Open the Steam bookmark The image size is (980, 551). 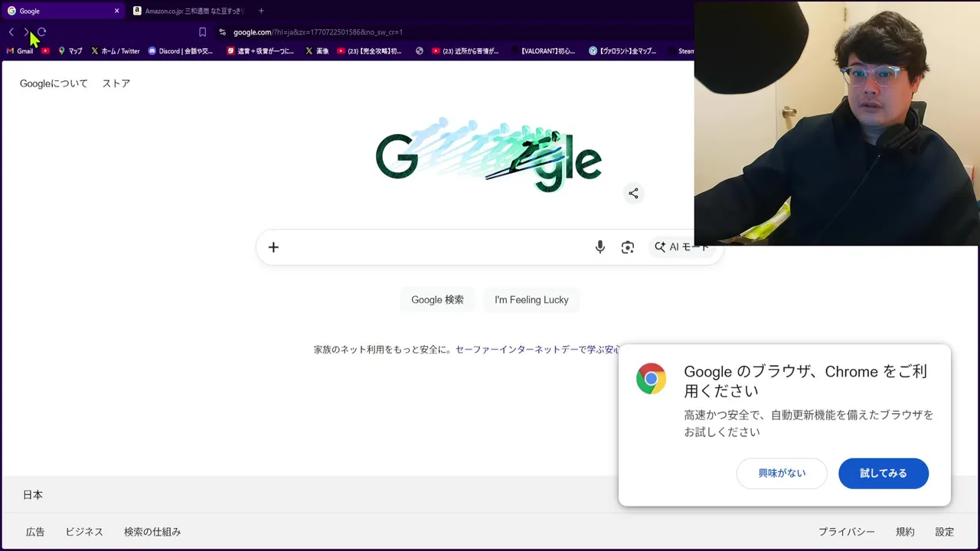pyautogui.click(x=681, y=51)
